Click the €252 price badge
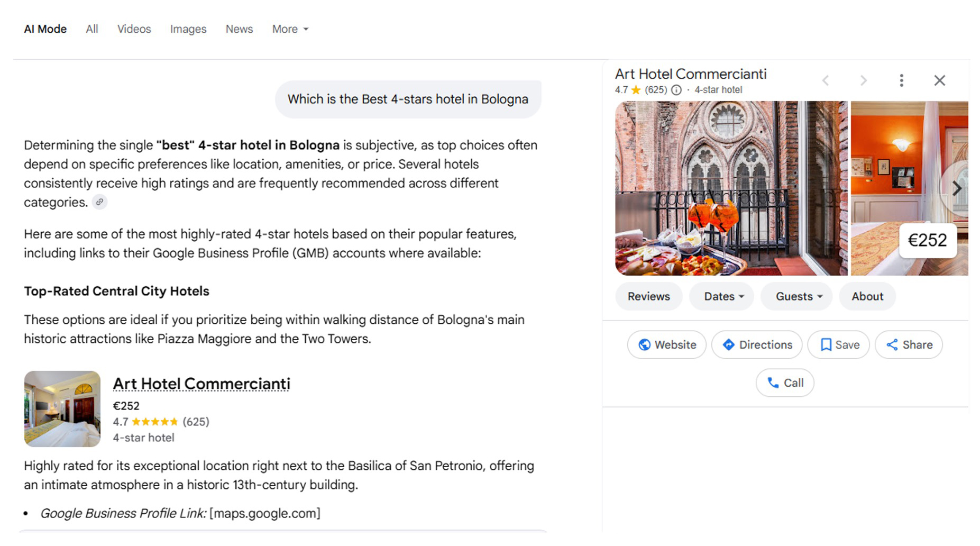The image size is (980, 546). pos(928,240)
